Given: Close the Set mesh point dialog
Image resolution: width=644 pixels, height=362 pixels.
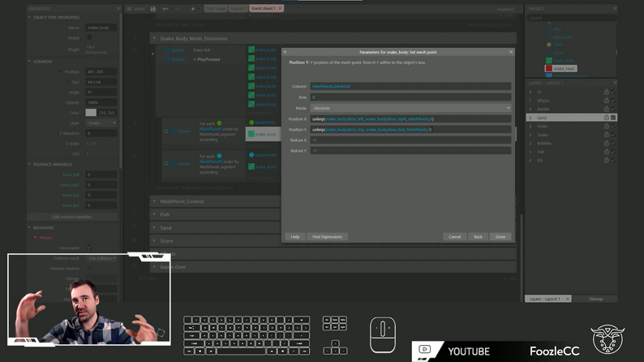Looking at the screenshot, I should 511,52.
